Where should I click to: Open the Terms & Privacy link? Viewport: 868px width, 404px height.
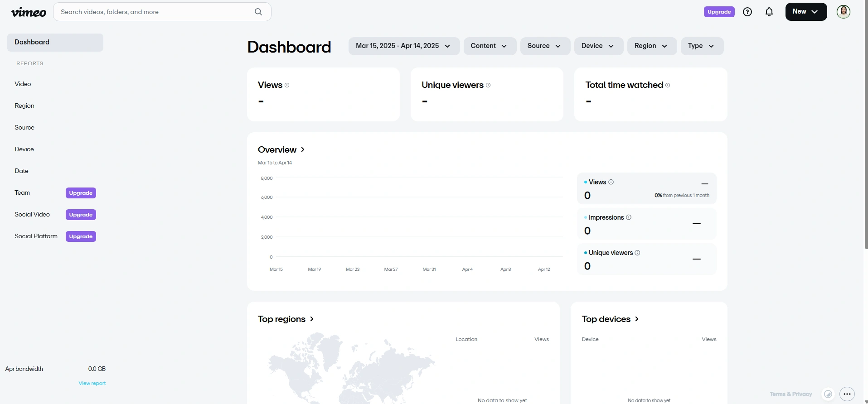[791, 394]
